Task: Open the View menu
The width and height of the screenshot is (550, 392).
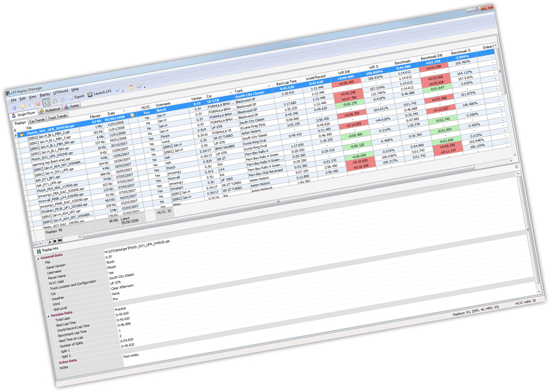Action: coord(33,97)
